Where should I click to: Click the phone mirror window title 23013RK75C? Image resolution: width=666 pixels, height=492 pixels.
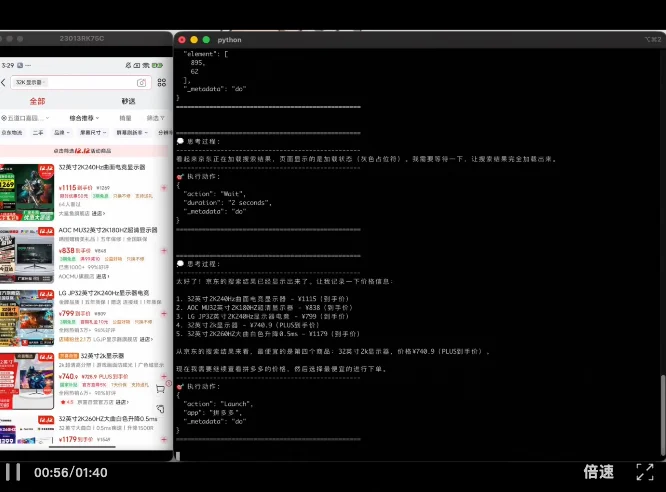tap(82, 39)
